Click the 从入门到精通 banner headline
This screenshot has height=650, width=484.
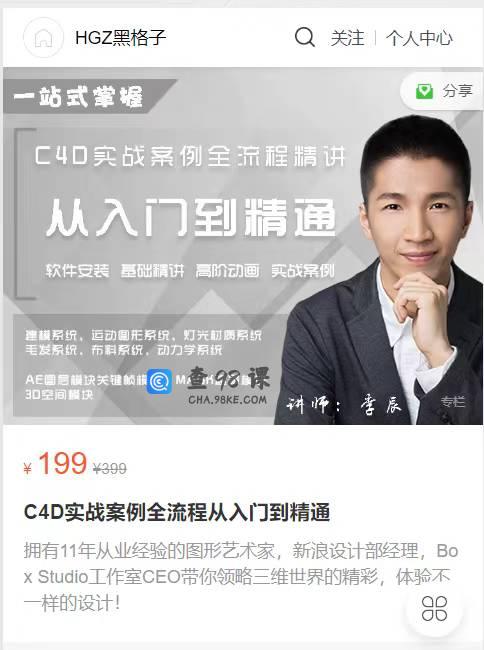click(191, 217)
